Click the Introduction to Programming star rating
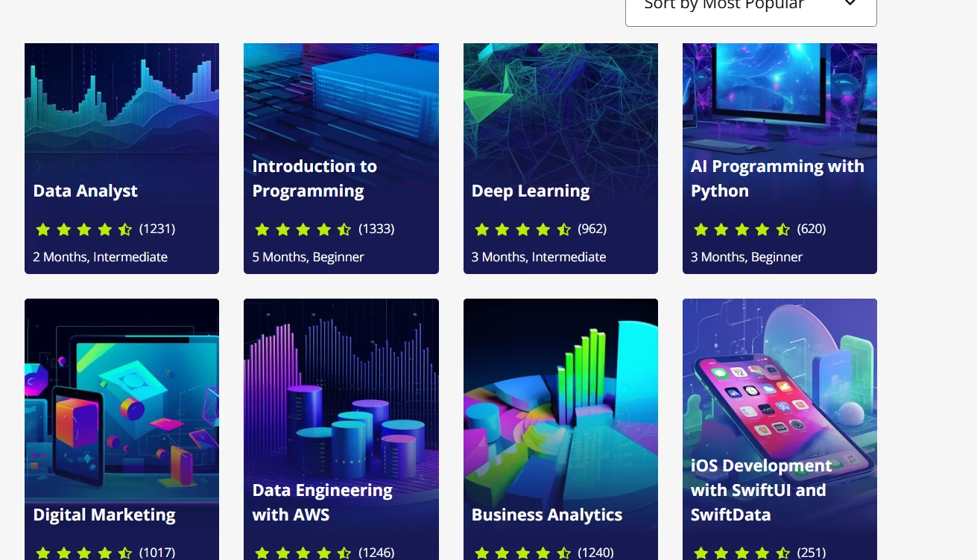977x560 pixels. click(303, 229)
